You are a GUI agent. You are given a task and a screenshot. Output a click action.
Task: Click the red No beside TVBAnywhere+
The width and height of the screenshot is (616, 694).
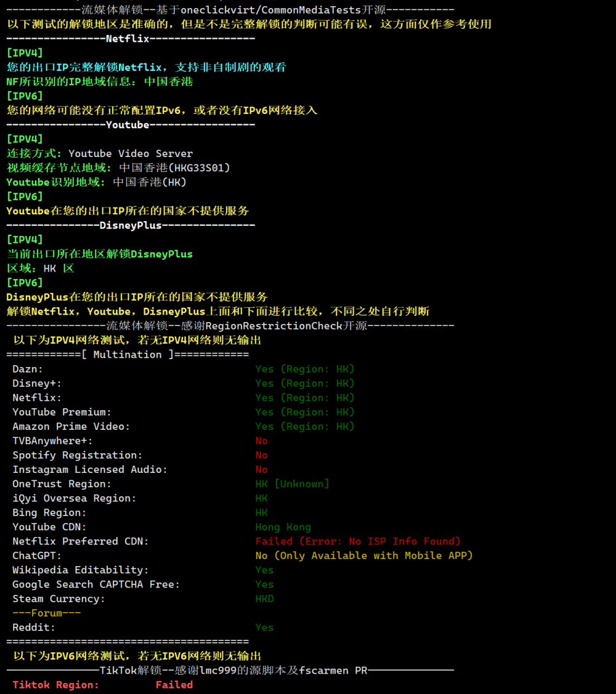tap(262, 441)
